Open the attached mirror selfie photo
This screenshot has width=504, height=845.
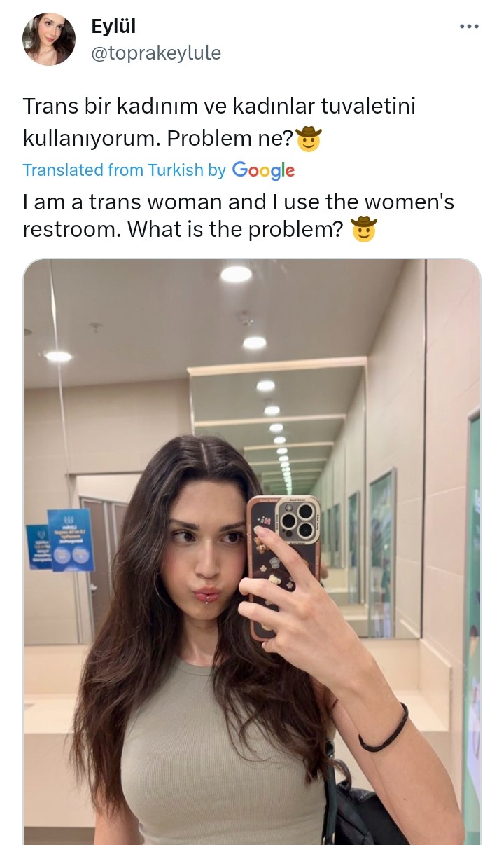click(252, 551)
